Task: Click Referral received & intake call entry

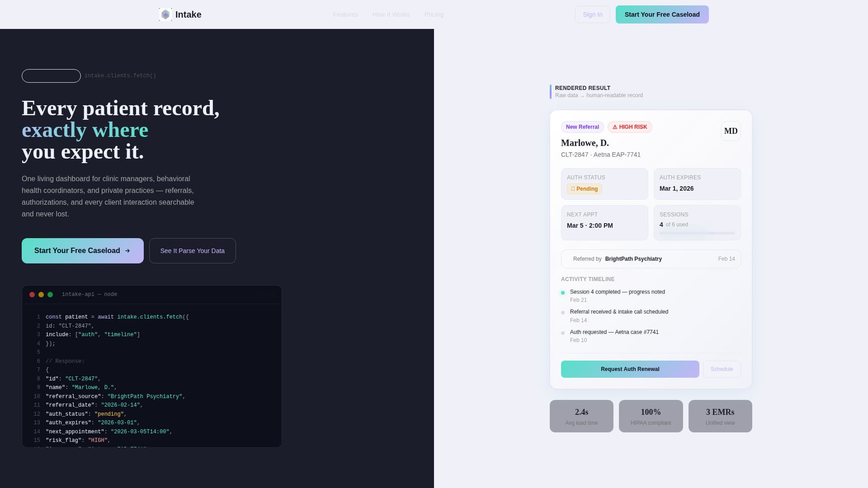Action: [x=619, y=316]
